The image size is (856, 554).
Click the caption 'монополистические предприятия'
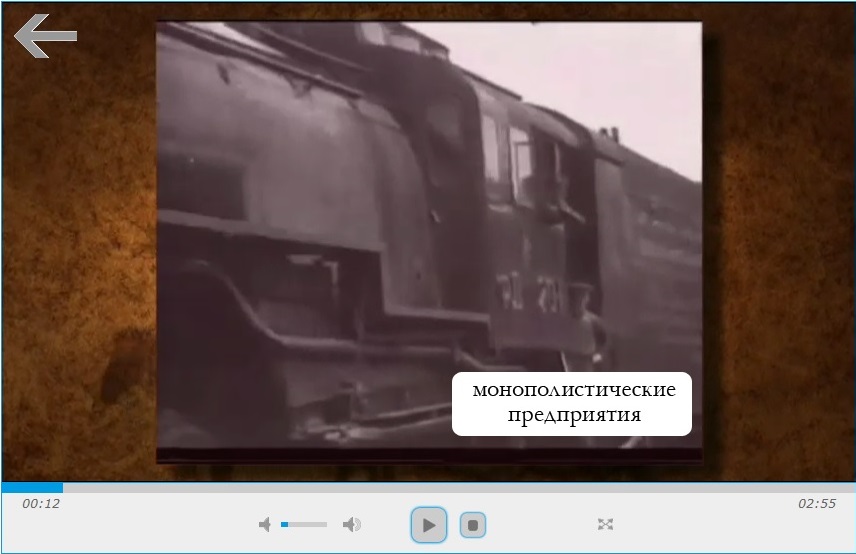point(572,403)
